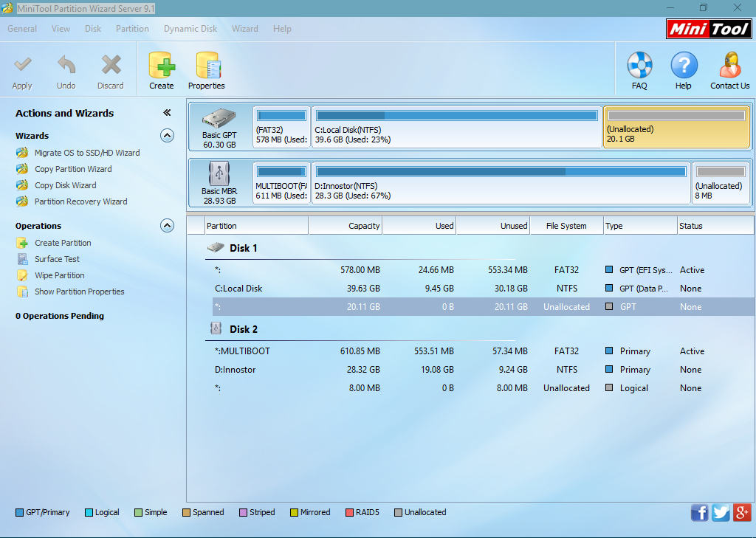Viewport: 756px width, 538px height.
Task: Click the Partition Recovery Wizard icon
Action: coord(22,201)
